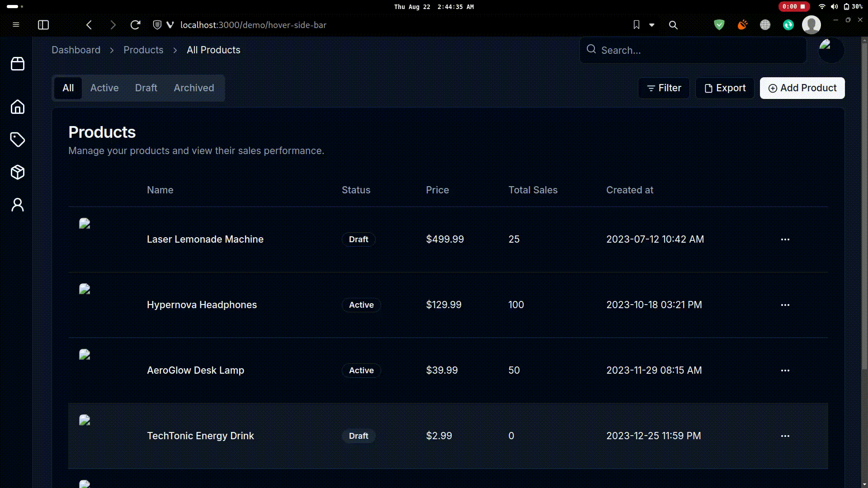Screen dimensions: 868x488
Task: Go back in browser history
Action: click(89, 25)
